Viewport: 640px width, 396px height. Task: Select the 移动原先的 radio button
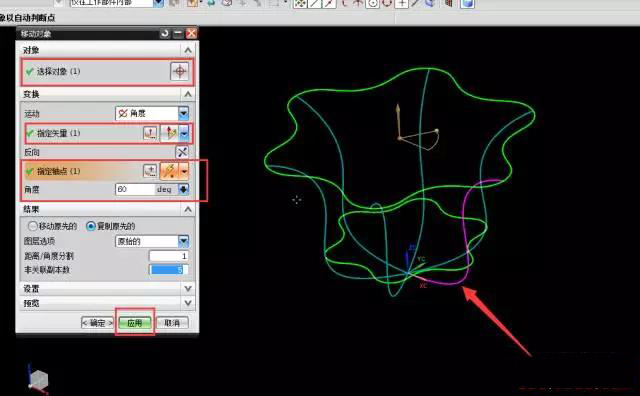click(x=32, y=226)
